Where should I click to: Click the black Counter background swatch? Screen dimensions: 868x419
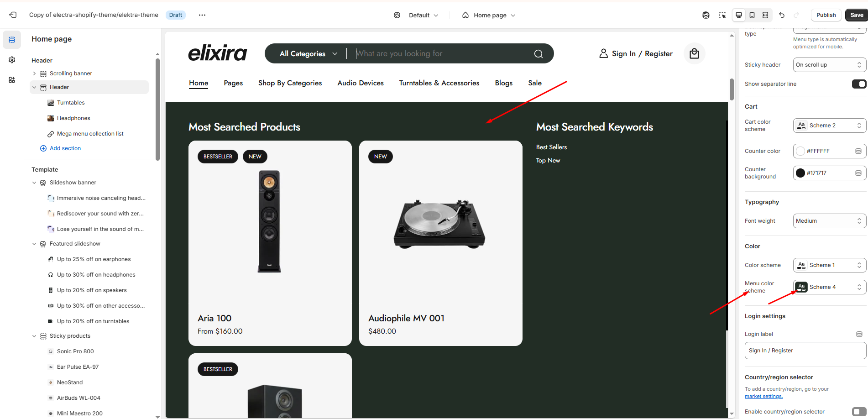click(x=800, y=173)
